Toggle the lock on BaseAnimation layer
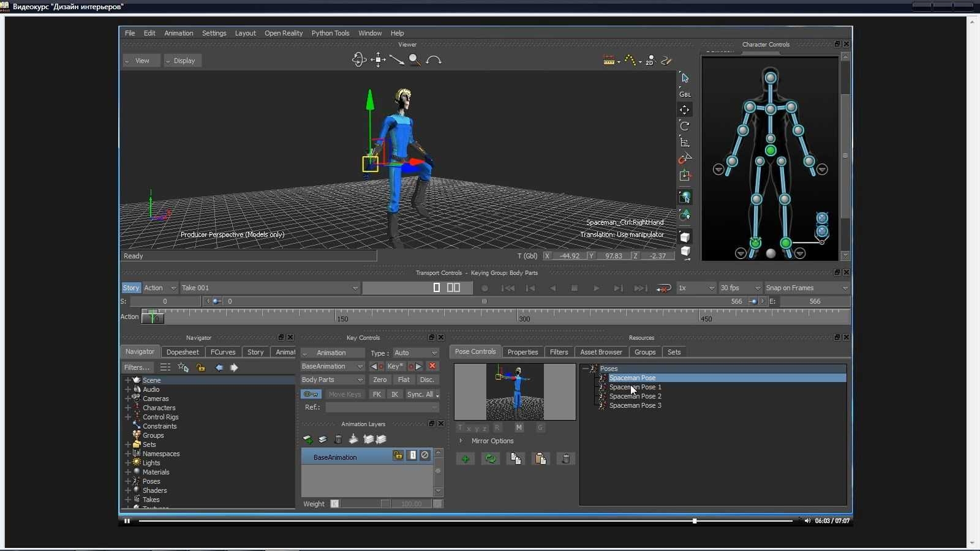This screenshot has height=551, width=980. [x=398, y=455]
